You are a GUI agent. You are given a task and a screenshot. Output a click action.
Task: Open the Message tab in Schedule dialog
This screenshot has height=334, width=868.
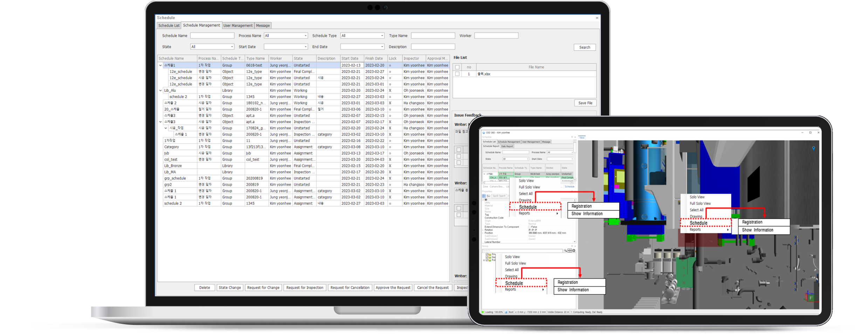coord(263,26)
